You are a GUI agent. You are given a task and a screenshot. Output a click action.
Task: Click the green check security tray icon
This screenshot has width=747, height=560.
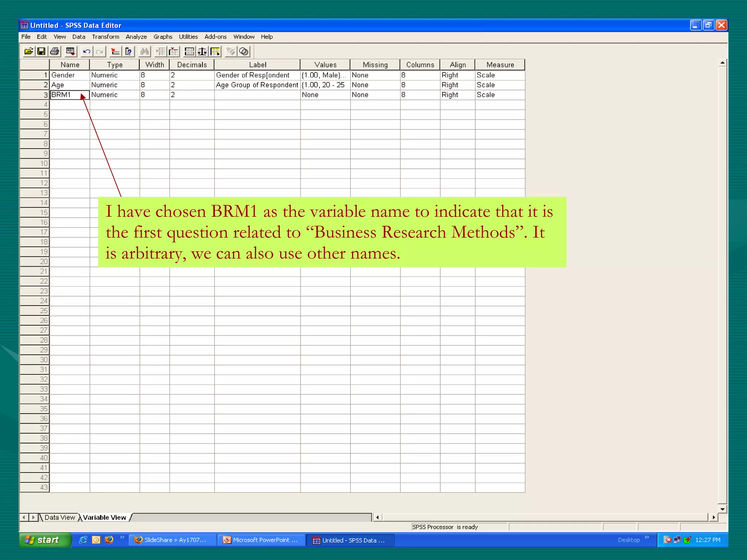(687, 540)
